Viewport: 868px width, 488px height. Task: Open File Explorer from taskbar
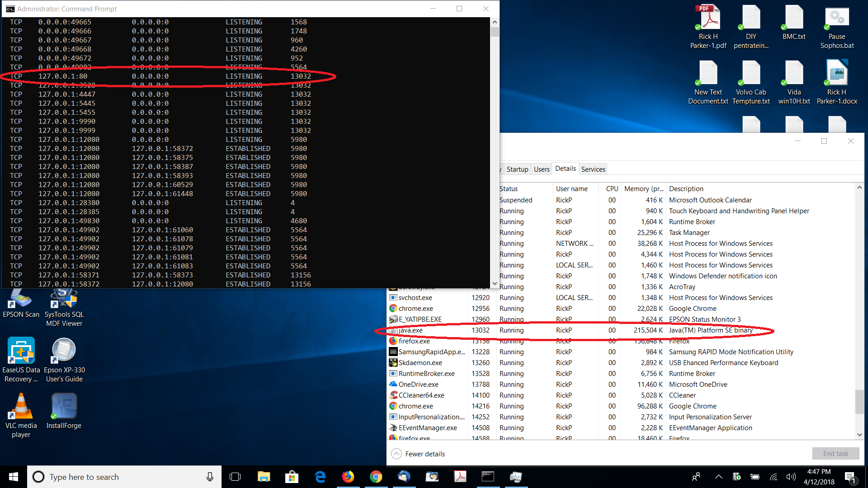coord(264,477)
